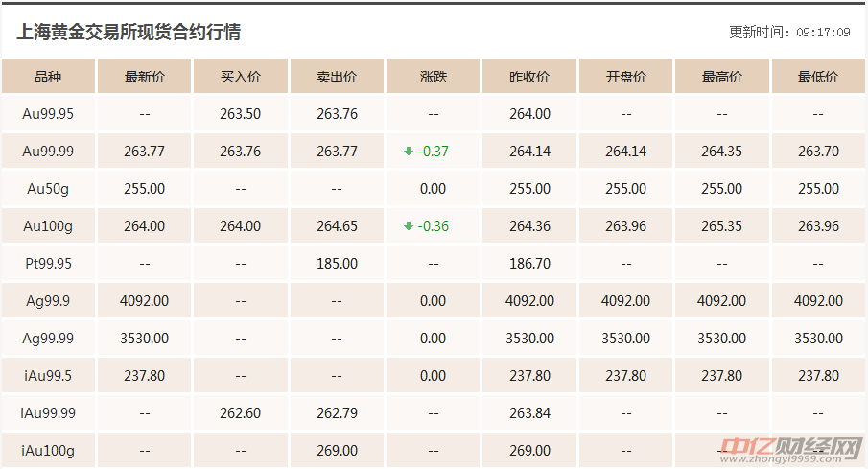Screen dimensions: 868x469
Task: Click the iAu99.5 contract name
Action: point(48,376)
